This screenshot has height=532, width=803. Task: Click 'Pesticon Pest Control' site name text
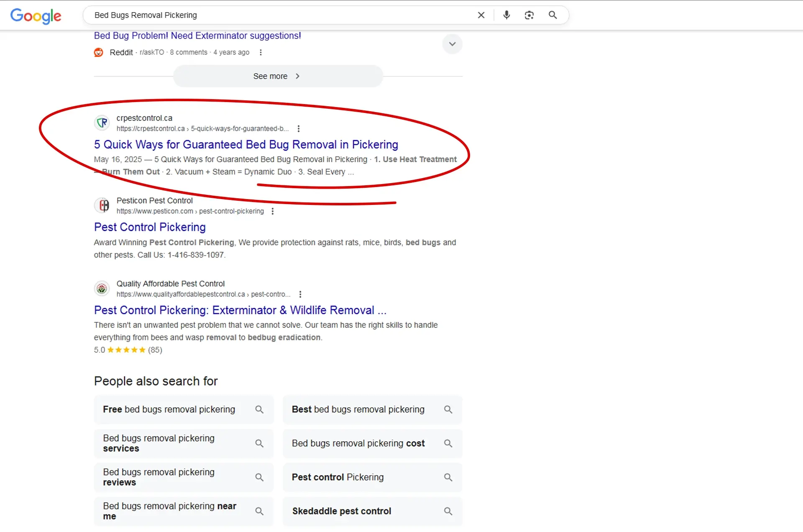154,201
